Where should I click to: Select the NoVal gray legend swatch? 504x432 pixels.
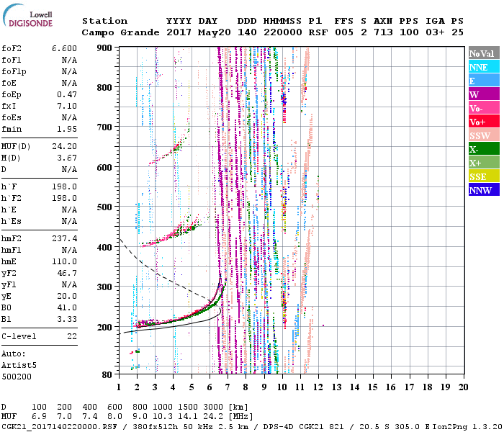(x=484, y=53)
